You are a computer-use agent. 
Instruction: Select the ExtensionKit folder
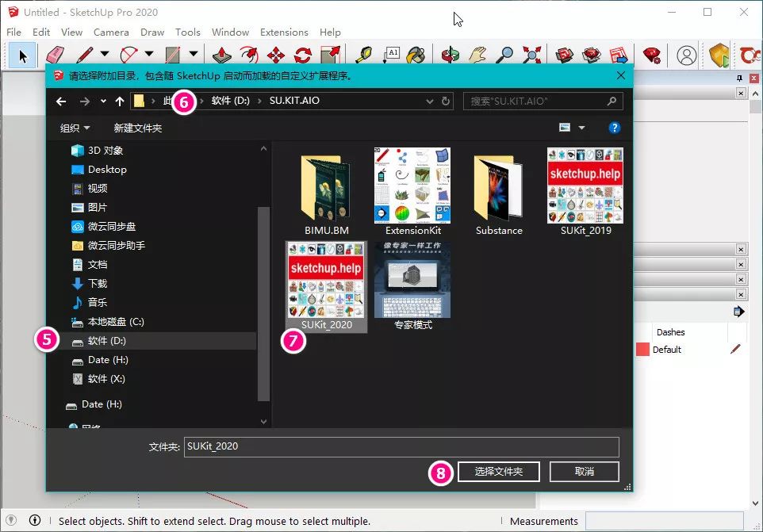[412, 192]
